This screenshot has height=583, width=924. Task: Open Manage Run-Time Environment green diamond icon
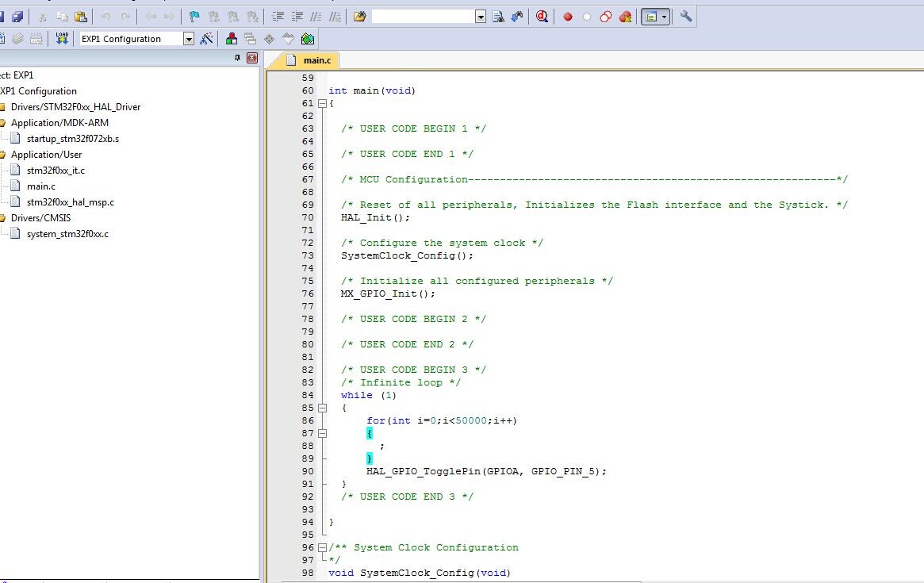[308, 38]
